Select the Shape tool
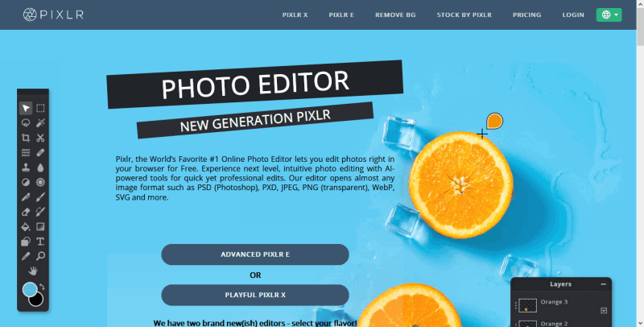The height and width of the screenshot is (327, 644). [26, 242]
